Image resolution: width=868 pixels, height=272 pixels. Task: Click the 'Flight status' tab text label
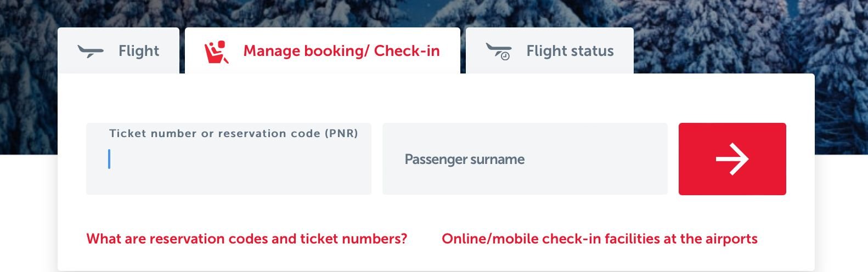click(570, 51)
